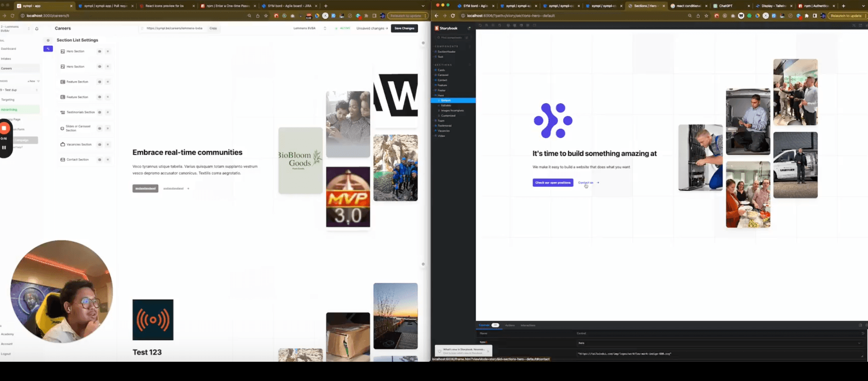Viewport: 868px width, 381px height.
Task: Open the notifications bell in the sympl app
Action: tap(37, 28)
